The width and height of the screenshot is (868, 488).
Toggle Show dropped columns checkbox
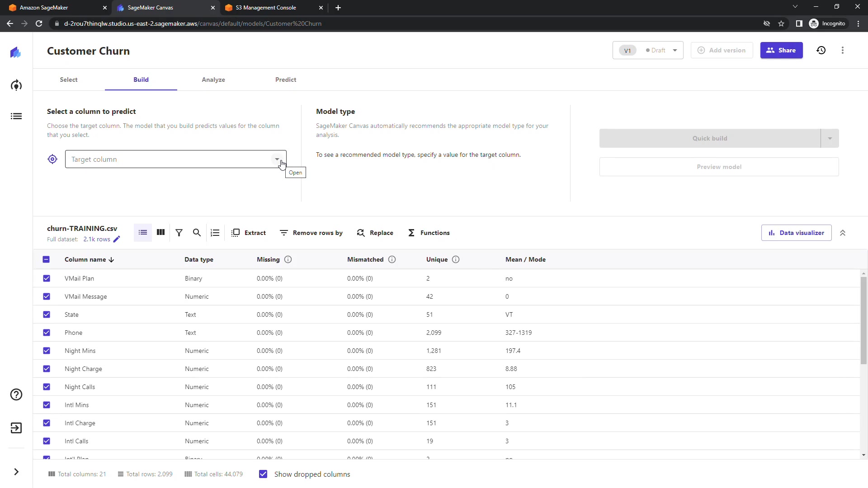(x=263, y=474)
